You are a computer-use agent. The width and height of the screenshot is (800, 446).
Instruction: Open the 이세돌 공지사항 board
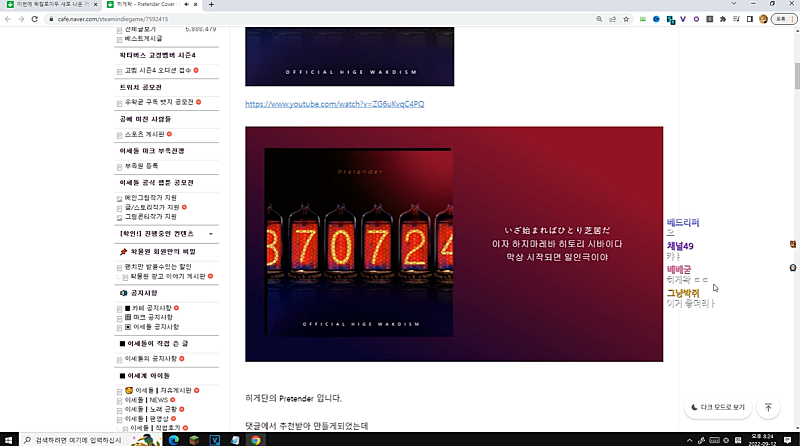point(156,327)
